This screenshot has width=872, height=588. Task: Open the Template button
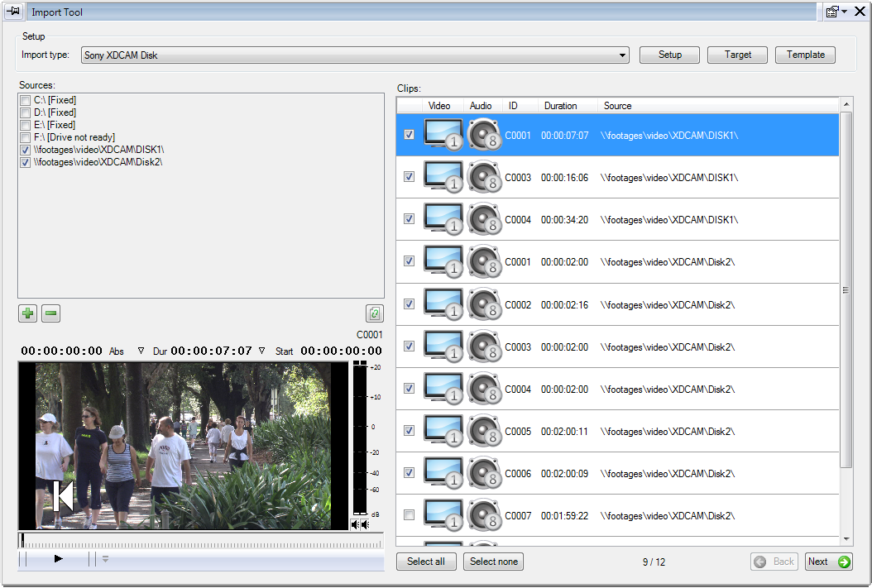coord(805,55)
